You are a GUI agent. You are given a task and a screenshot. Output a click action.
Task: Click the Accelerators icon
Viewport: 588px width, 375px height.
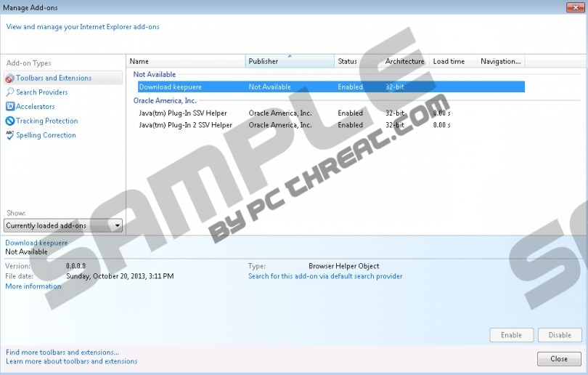point(10,107)
